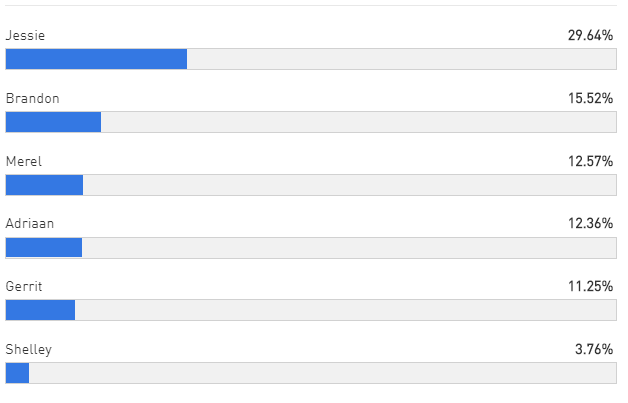The width and height of the screenshot is (628, 403).
Task: Click the blue filled portion of Jessie's bar
Action: click(97, 59)
